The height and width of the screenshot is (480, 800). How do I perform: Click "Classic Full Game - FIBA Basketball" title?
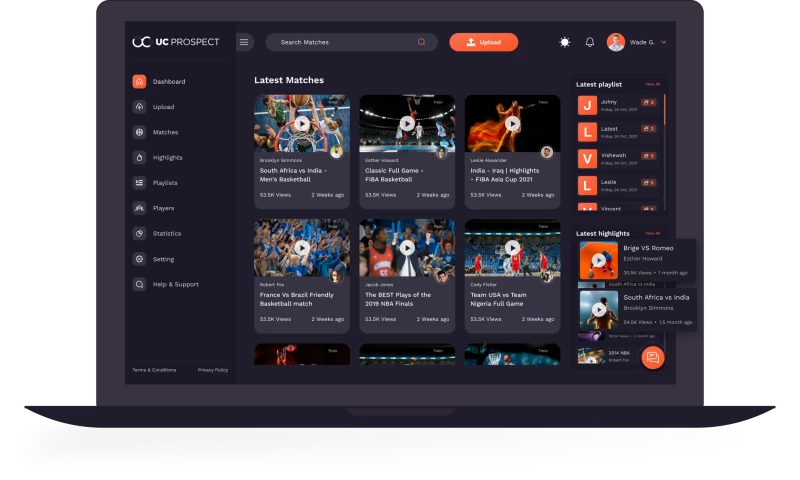(394, 175)
